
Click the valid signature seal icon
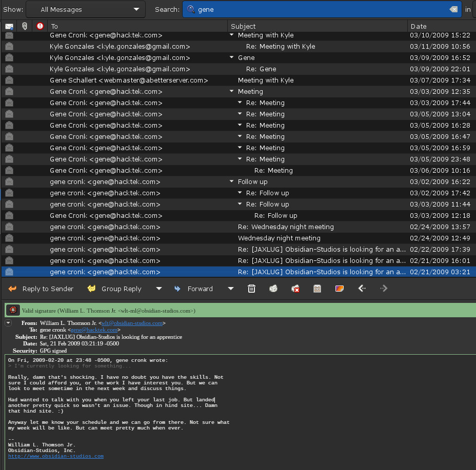click(x=13, y=310)
